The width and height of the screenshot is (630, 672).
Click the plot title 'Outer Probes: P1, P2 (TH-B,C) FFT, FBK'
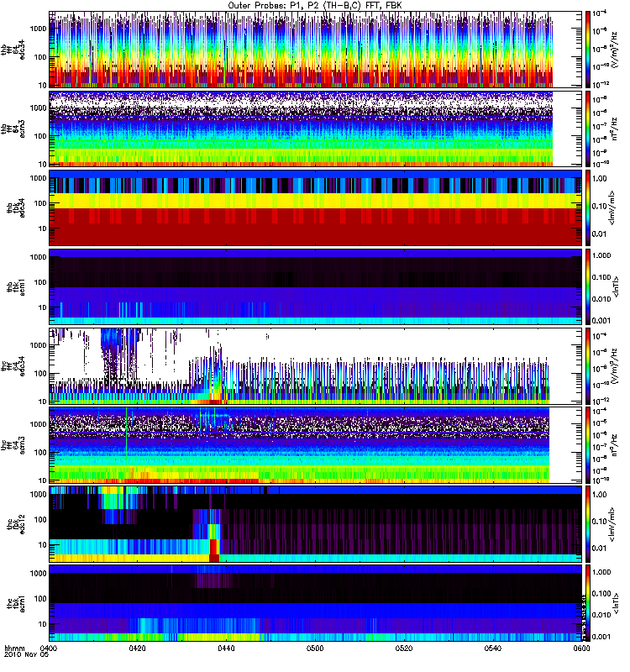tap(315, 5)
